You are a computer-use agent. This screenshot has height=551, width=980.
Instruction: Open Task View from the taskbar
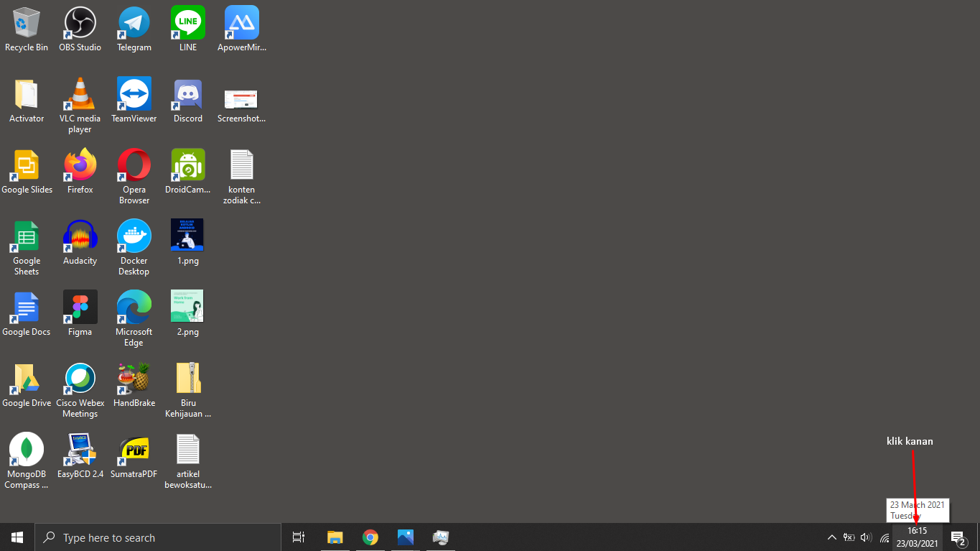(x=299, y=537)
